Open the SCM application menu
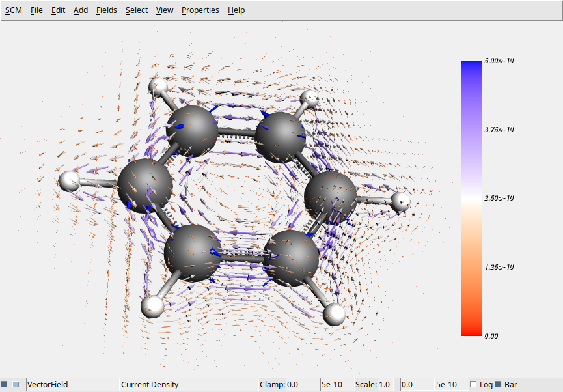The height and width of the screenshot is (392, 563). [13, 10]
